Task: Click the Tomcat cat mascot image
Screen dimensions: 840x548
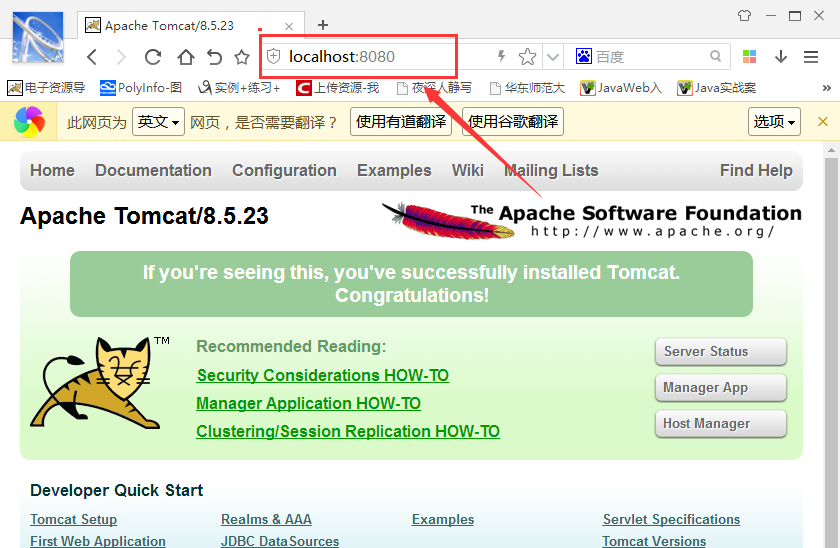Action: click(x=100, y=382)
